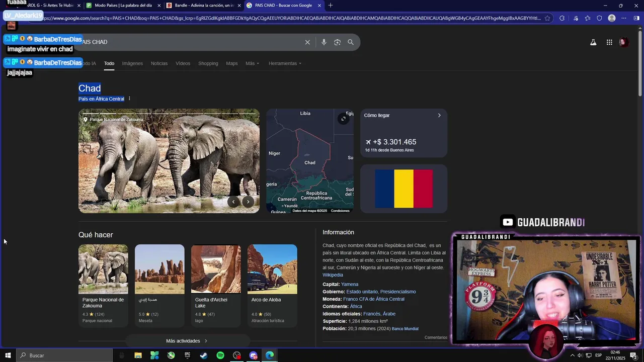Open the África continent link

click(x=356, y=307)
